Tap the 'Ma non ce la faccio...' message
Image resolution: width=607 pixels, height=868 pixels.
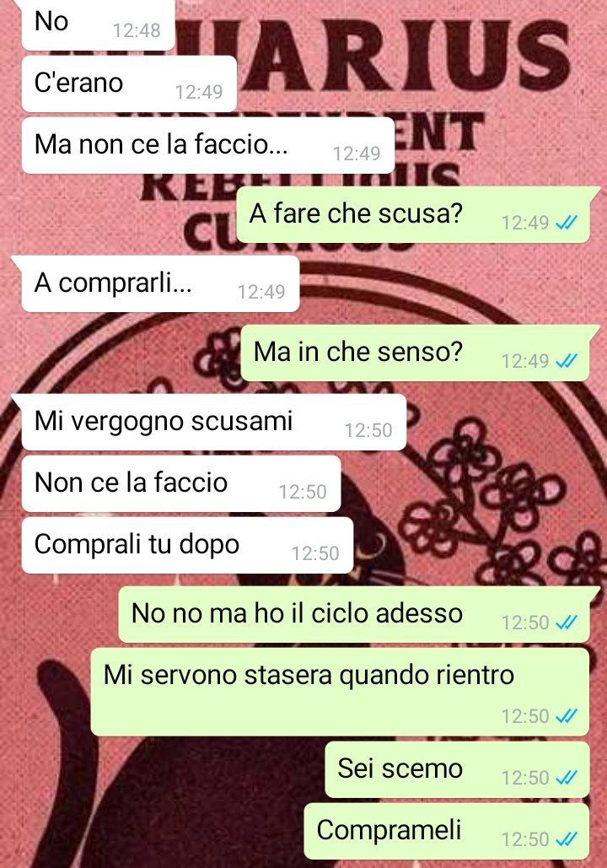(x=208, y=146)
